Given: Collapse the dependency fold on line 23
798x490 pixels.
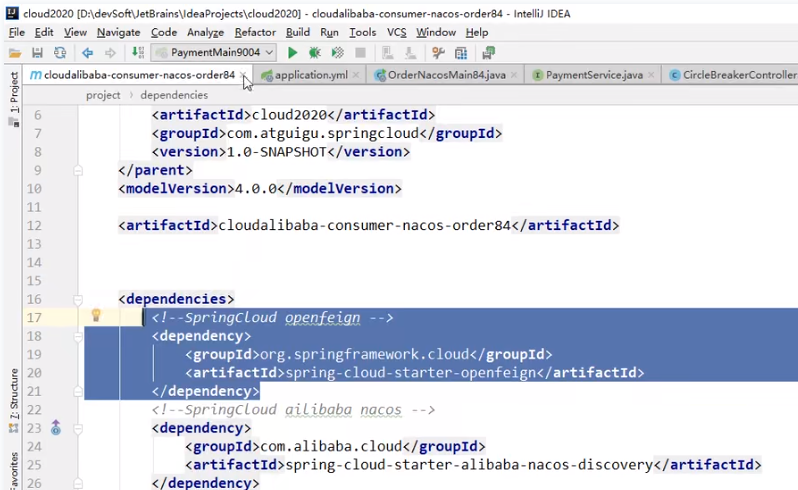Looking at the screenshot, I should point(78,429).
